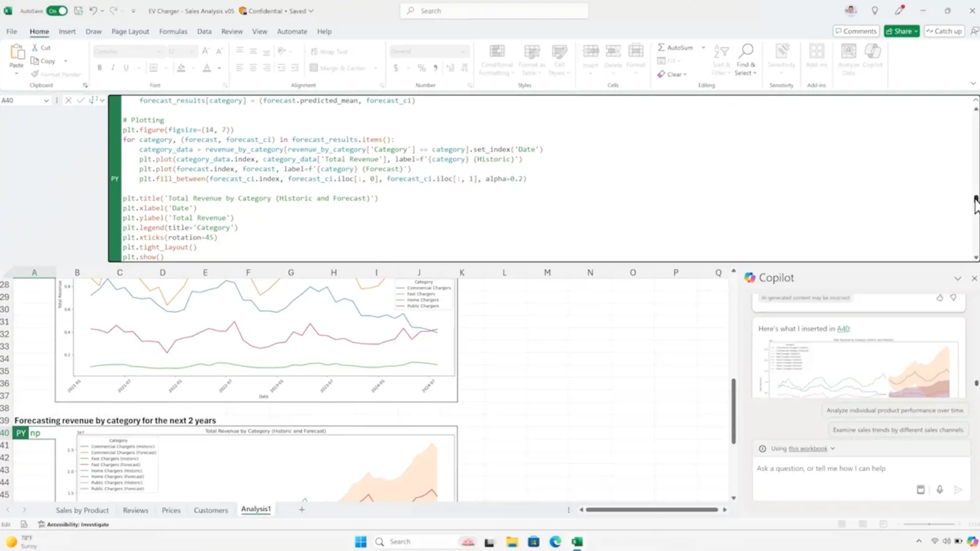Switch to the Analysis1 tab
Image resolution: width=980 pixels, height=551 pixels.
click(x=256, y=509)
